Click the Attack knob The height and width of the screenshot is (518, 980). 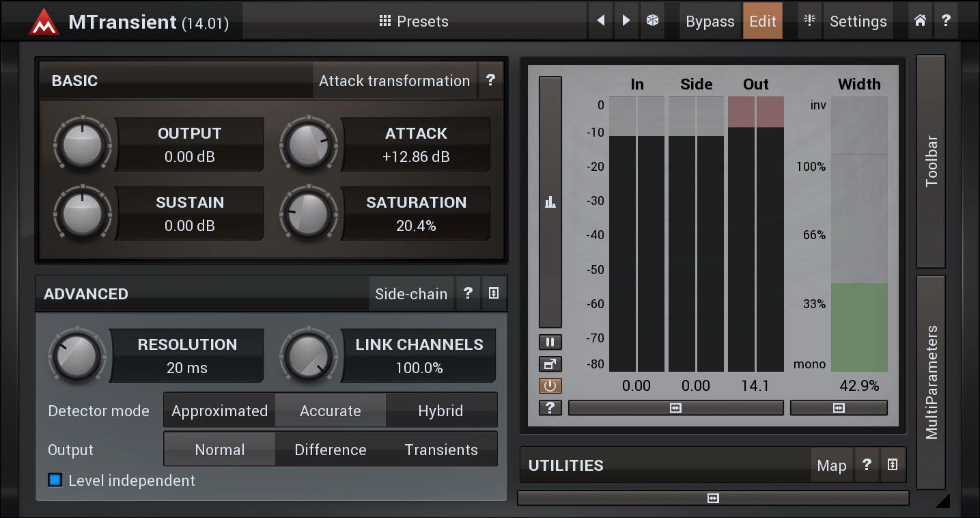(308, 145)
